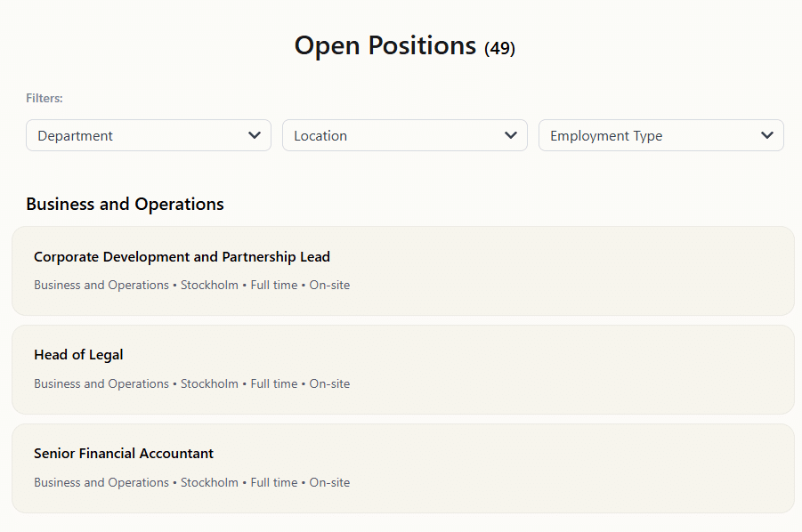
Task: Click On-site in Senior Financial Accountant listing
Action: (x=329, y=483)
